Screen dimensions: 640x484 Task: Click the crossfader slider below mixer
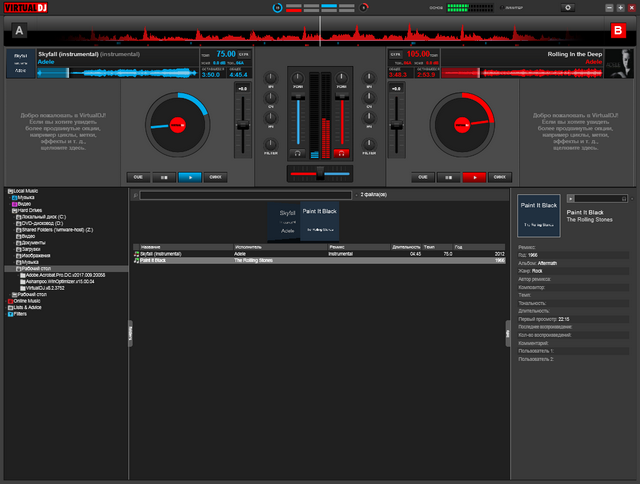click(319, 174)
